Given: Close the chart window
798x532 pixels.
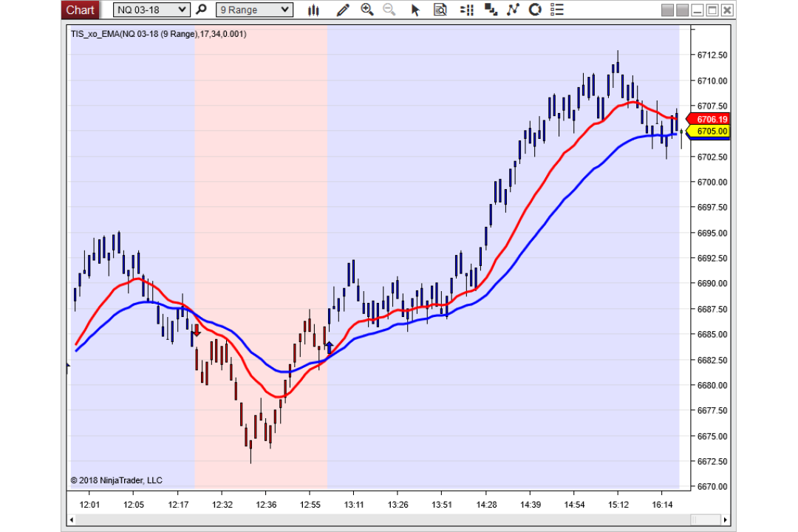Looking at the screenshot, I should [727, 10].
